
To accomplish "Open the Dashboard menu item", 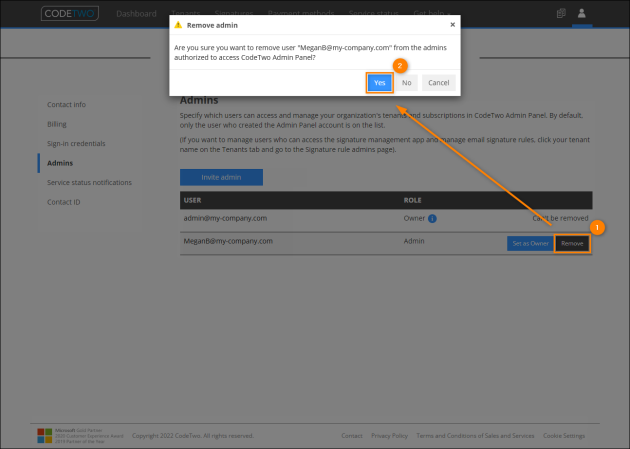I will point(136,14).
